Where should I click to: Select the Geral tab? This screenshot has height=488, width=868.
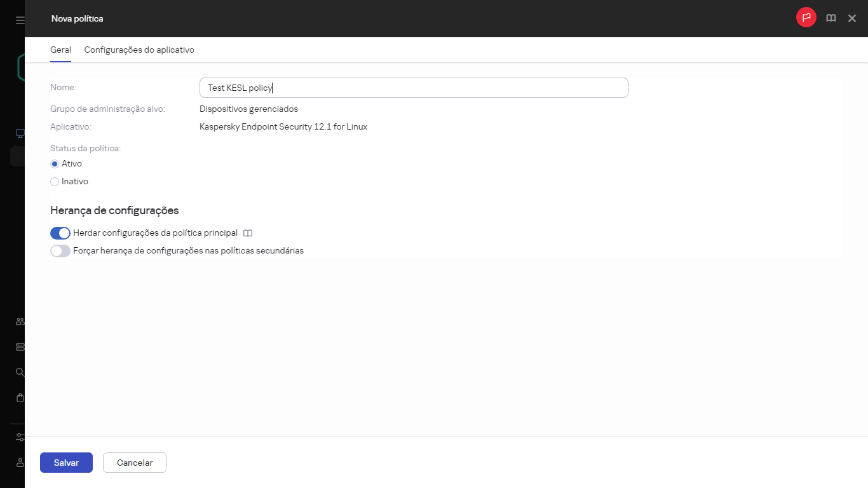60,50
